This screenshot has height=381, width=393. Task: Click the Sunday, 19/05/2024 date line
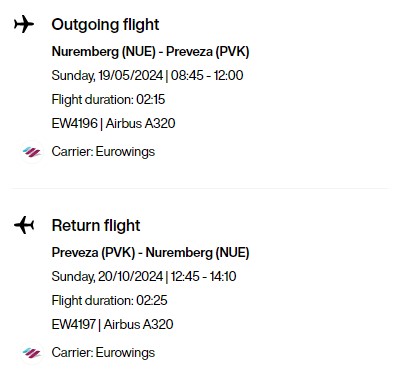point(147,75)
